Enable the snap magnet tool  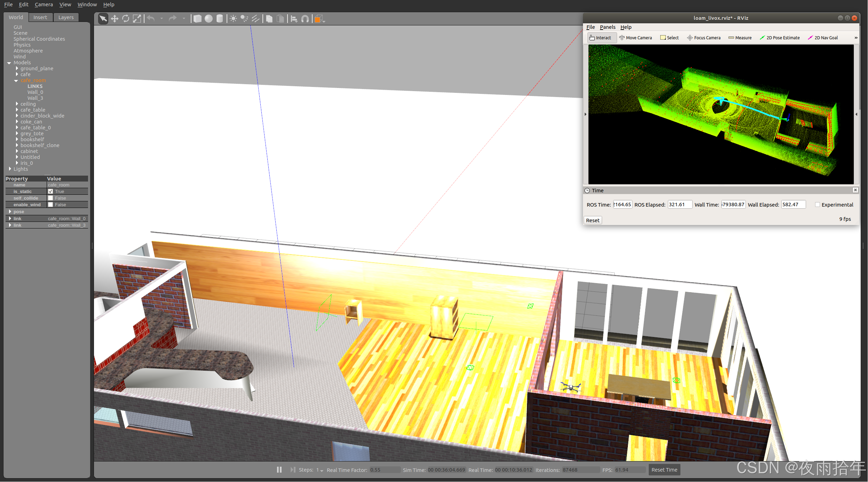click(305, 19)
